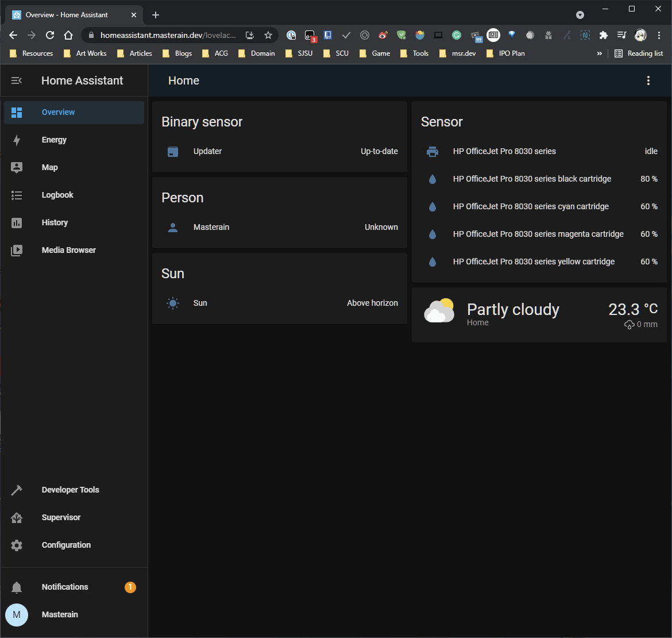This screenshot has width=672, height=638.
Task: Collapse the Home Assistant sidebar menu
Action: tap(17, 81)
